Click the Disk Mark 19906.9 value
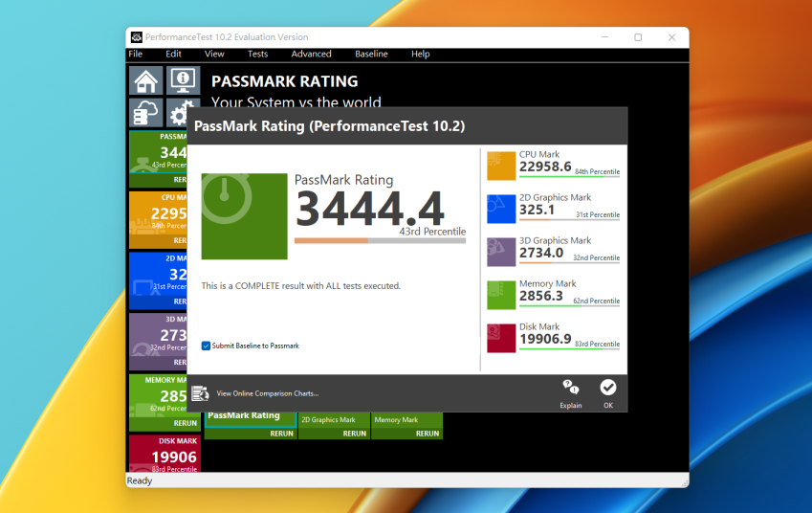This screenshot has height=513, width=812. pos(545,339)
